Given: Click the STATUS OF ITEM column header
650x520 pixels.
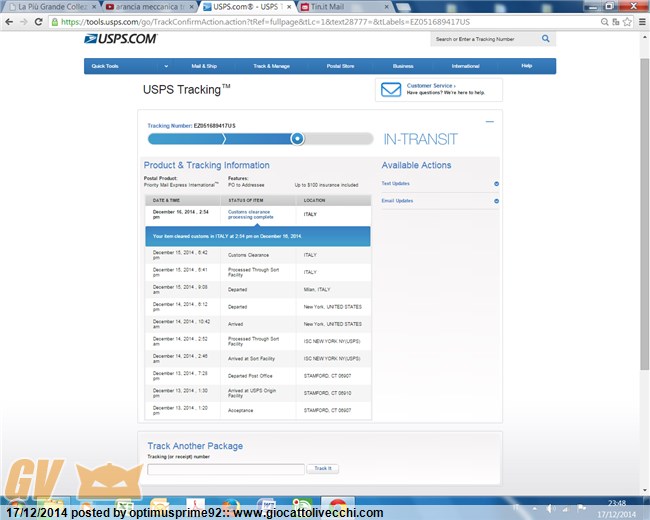Looking at the screenshot, I should 246,200.
